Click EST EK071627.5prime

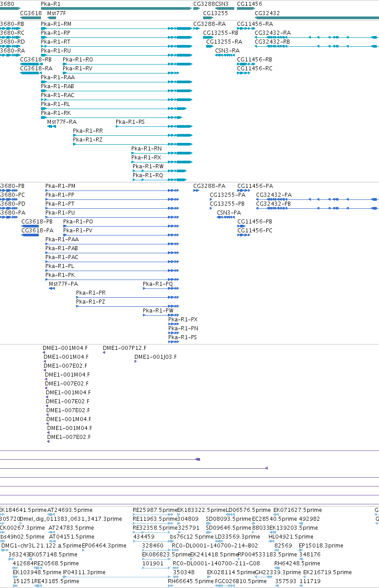(297, 510)
